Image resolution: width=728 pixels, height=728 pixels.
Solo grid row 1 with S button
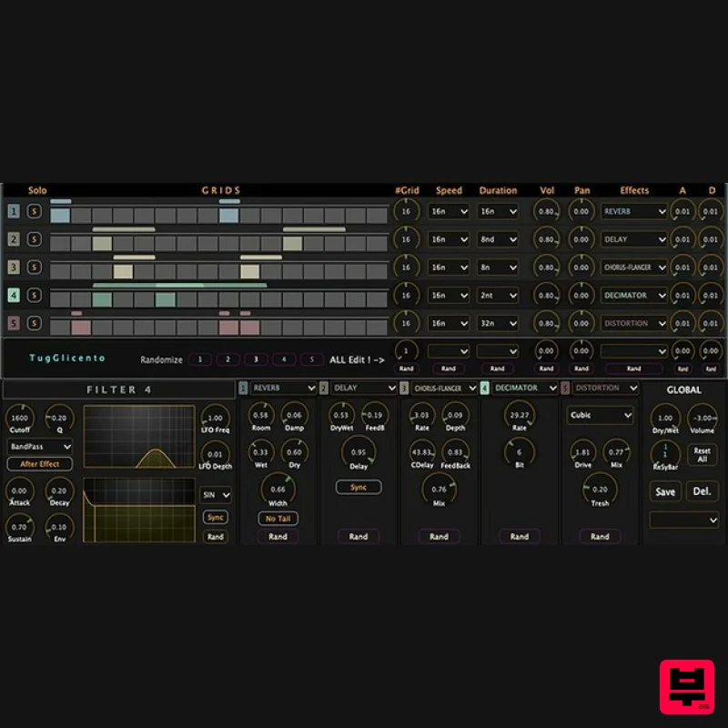click(34, 211)
